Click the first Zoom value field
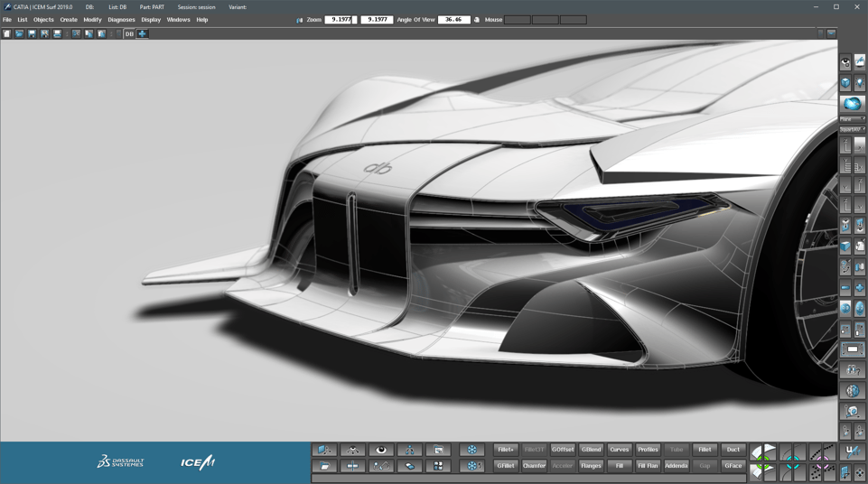This screenshot has width=868, height=484. 341,20
